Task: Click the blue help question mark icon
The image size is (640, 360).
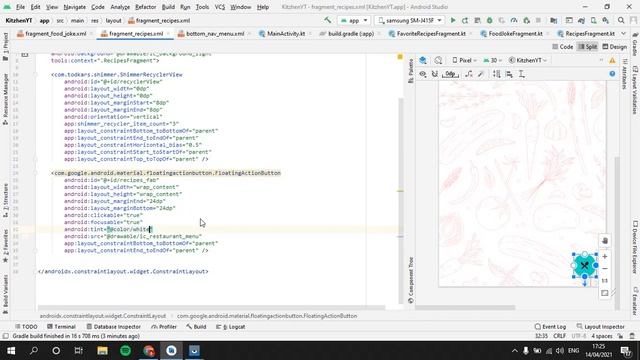Action: pos(612,74)
